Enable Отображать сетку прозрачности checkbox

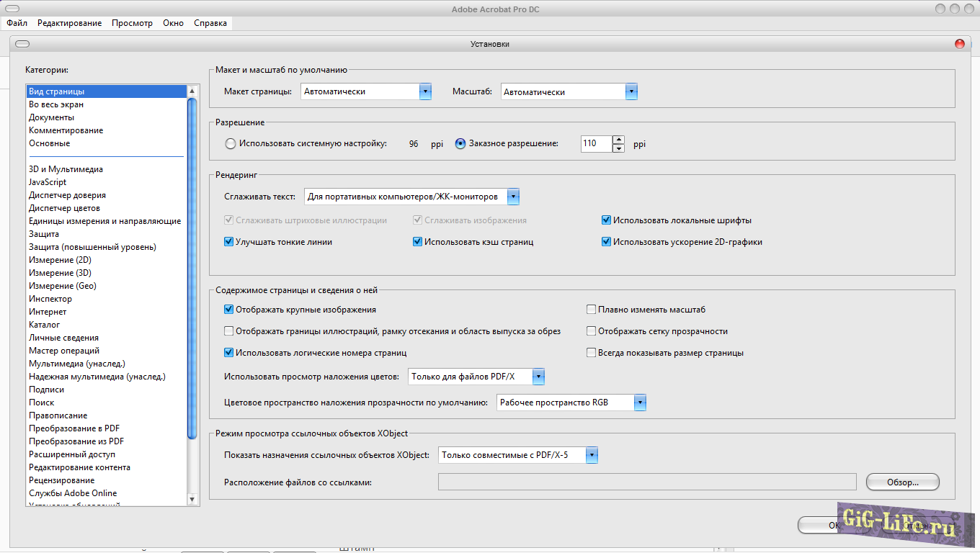click(x=592, y=331)
